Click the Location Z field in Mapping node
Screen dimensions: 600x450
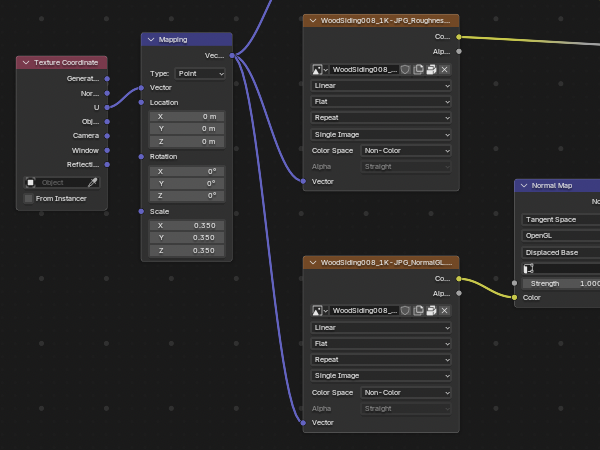click(x=187, y=142)
